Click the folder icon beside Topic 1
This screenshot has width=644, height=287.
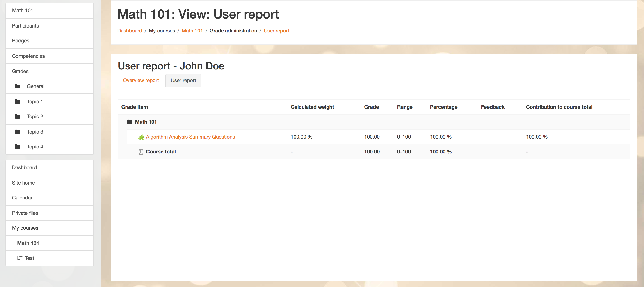pyautogui.click(x=18, y=102)
